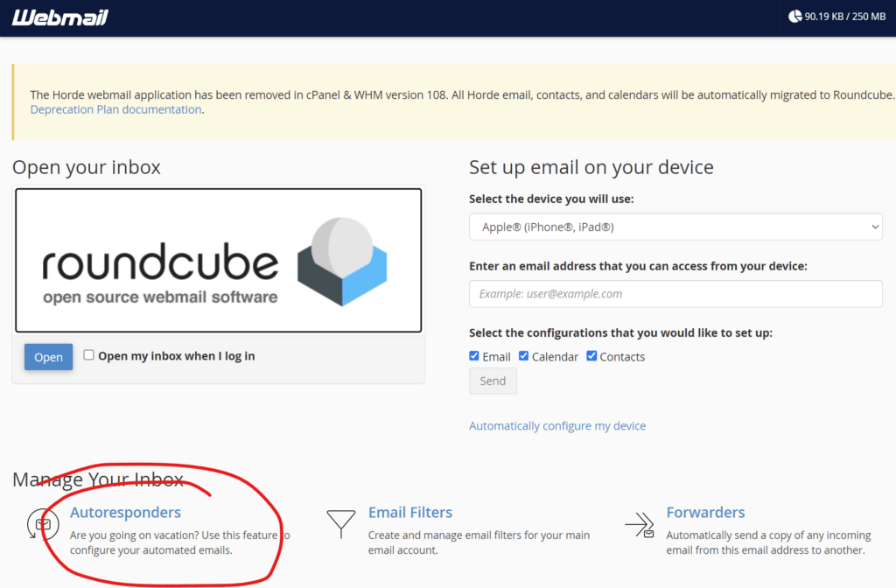Open the Deprecation Plan documentation link

point(116,109)
